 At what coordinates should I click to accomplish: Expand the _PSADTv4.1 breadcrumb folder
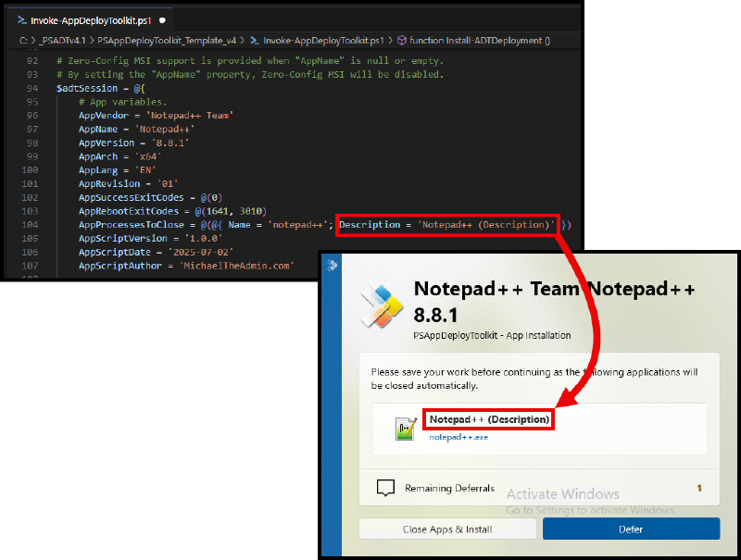point(62,41)
